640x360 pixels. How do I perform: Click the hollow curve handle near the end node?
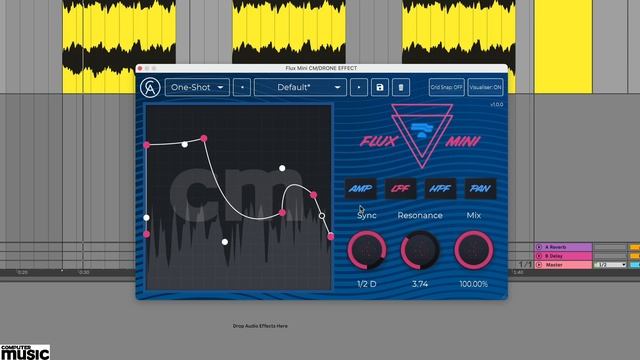coord(322,216)
